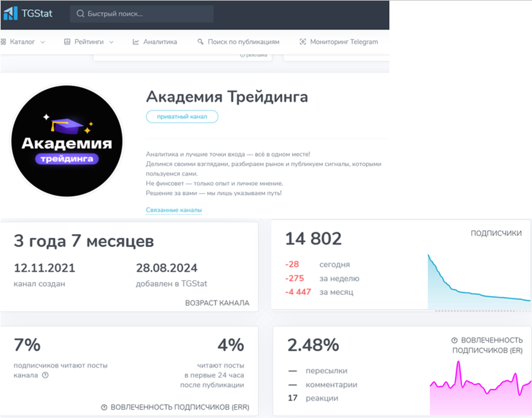Open Мониторинг Telegram in navigation
Image resolution: width=532 pixels, height=418 pixels.
click(x=343, y=42)
